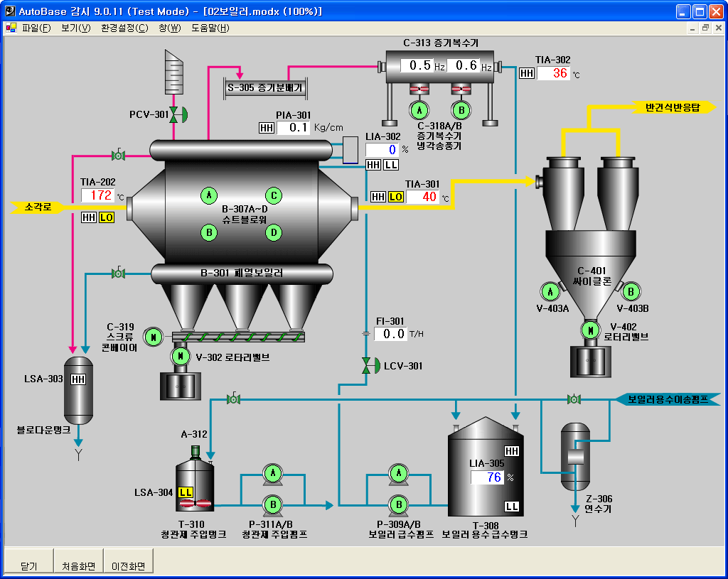
Task: Click the V-302 rotary valve motor
Action: pos(181,356)
